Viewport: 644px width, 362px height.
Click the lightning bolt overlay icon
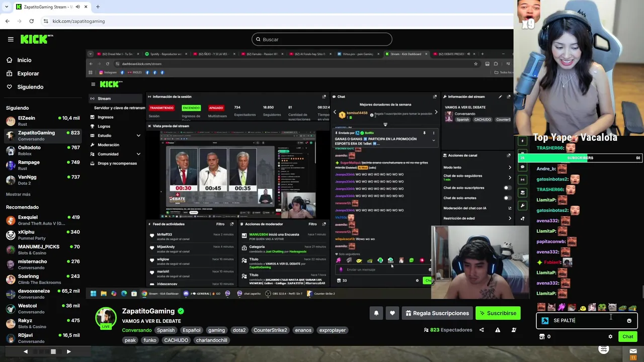523,141
